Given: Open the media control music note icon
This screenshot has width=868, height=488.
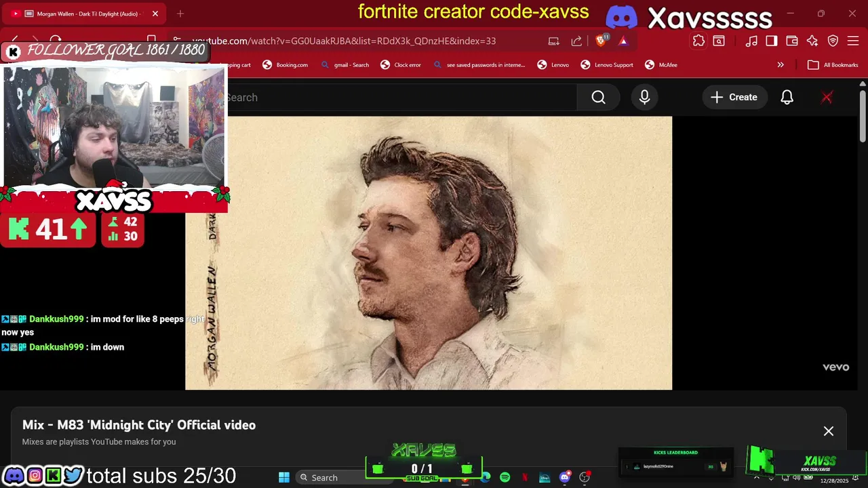Looking at the screenshot, I should (x=751, y=41).
